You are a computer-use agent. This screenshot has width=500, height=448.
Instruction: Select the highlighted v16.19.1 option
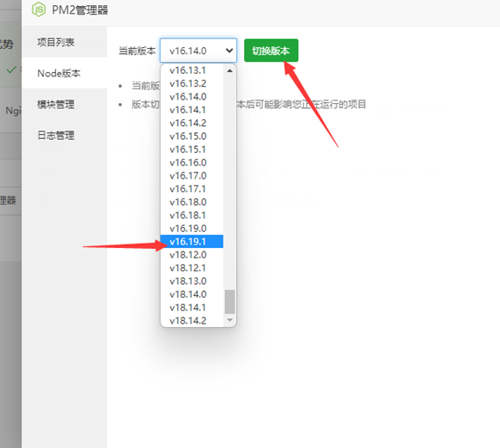click(x=192, y=241)
